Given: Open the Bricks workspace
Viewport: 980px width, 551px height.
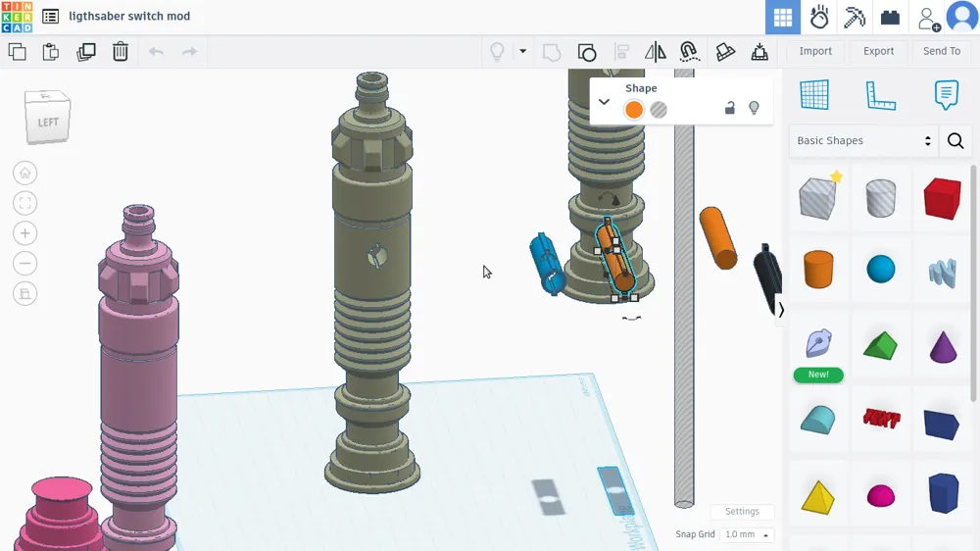Looking at the screenshot, I should pos(890,18).
